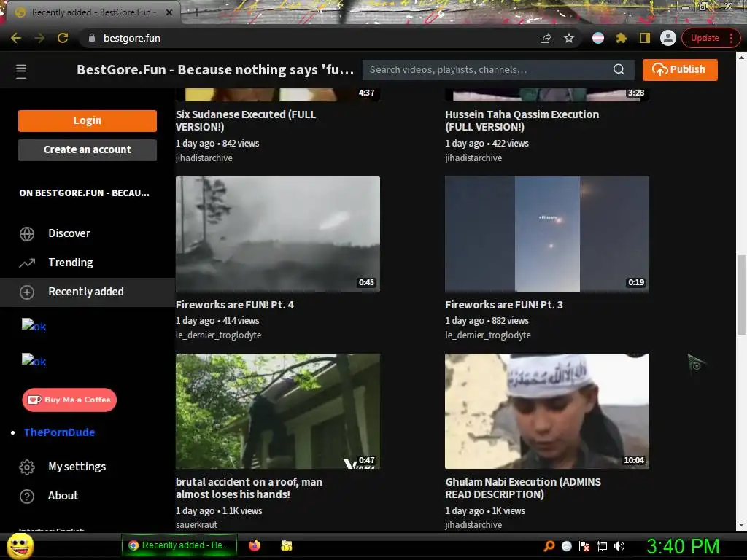Open channel le_dernier_troglodyte under Pt. 3
Screen dimensions: 747x560
click(x=488, y=335)
